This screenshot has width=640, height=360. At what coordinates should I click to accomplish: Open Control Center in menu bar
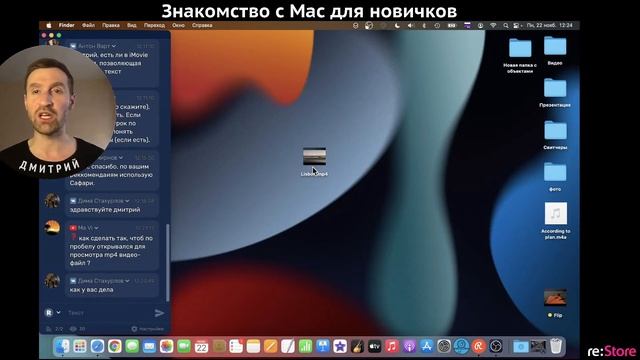coord(516,25)
